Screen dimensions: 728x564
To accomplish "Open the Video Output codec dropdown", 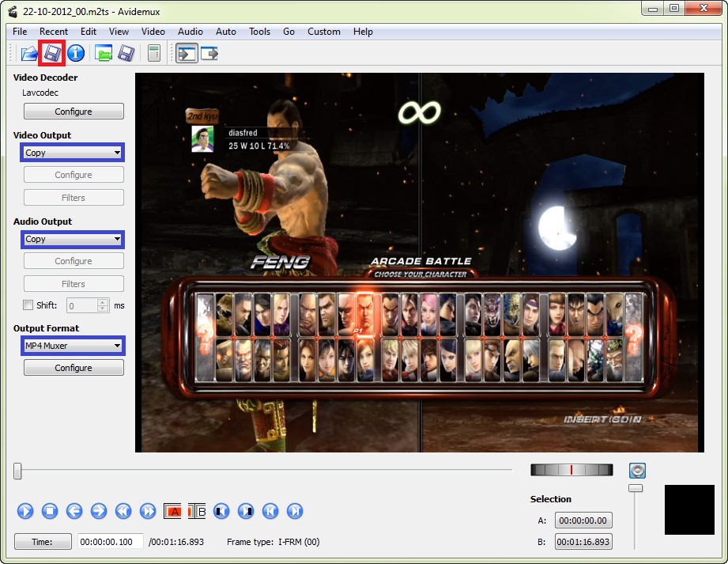I will pyautogui.click(x=73, y=153).
